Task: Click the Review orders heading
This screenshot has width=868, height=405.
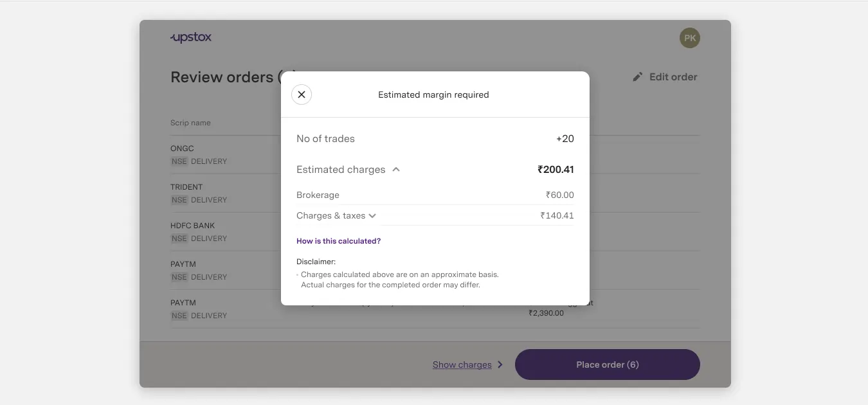Action: point(222,77)
